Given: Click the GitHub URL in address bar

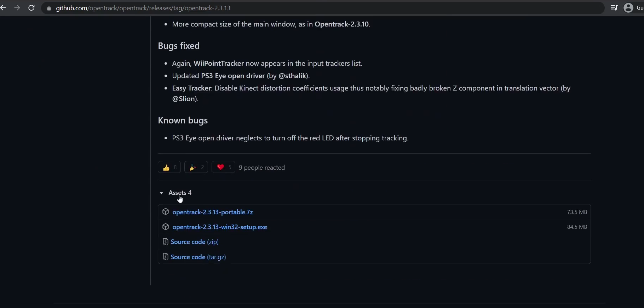Looking at the screenshot, I should pos(143,8).
